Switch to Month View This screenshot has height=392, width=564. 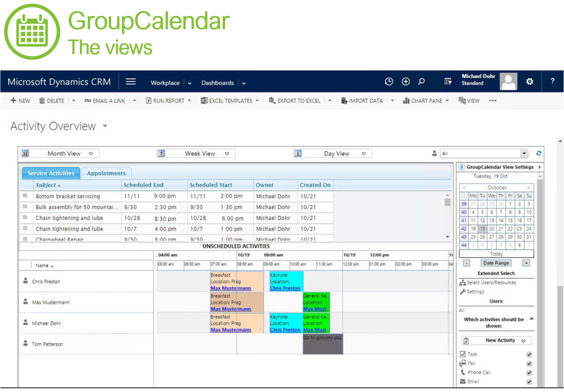(x=59, y=154)
